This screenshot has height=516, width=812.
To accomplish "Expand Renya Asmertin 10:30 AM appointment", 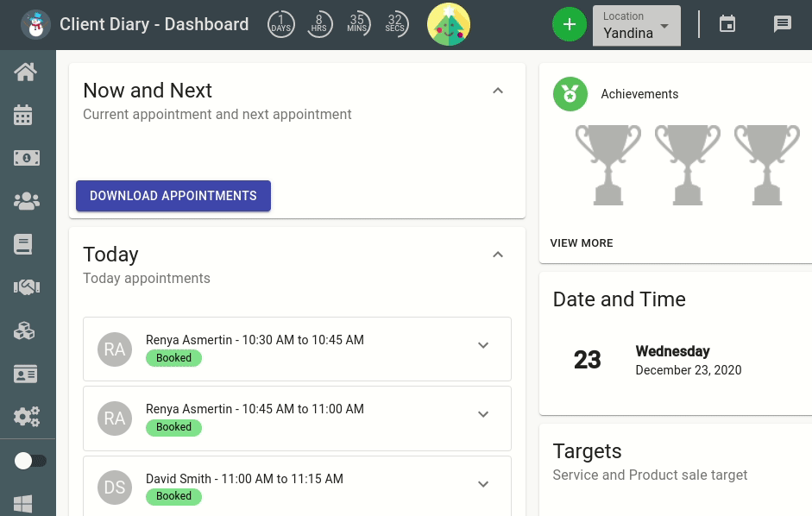I will click(483, 345).
